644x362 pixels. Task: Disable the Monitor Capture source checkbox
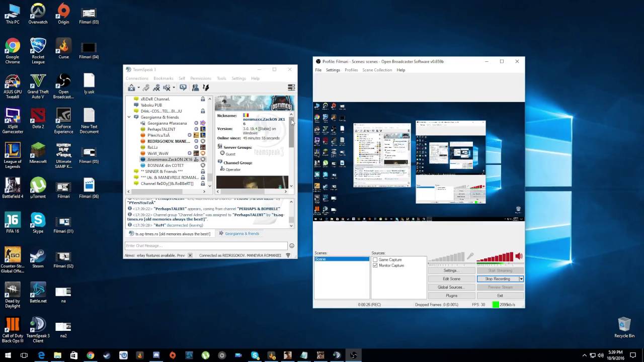pos(375,265)
